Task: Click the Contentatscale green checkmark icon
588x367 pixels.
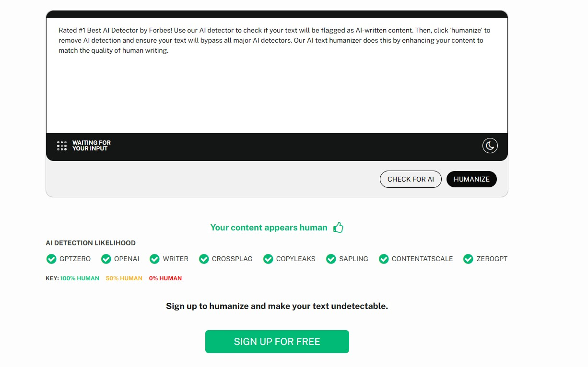Action: pos(384,259)
